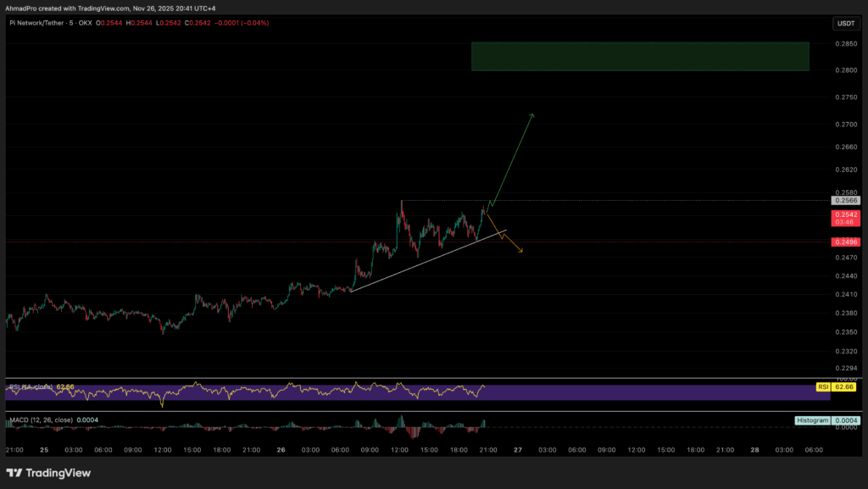
Task: Click the yellow RSI label tag
Action: point(821,386)
